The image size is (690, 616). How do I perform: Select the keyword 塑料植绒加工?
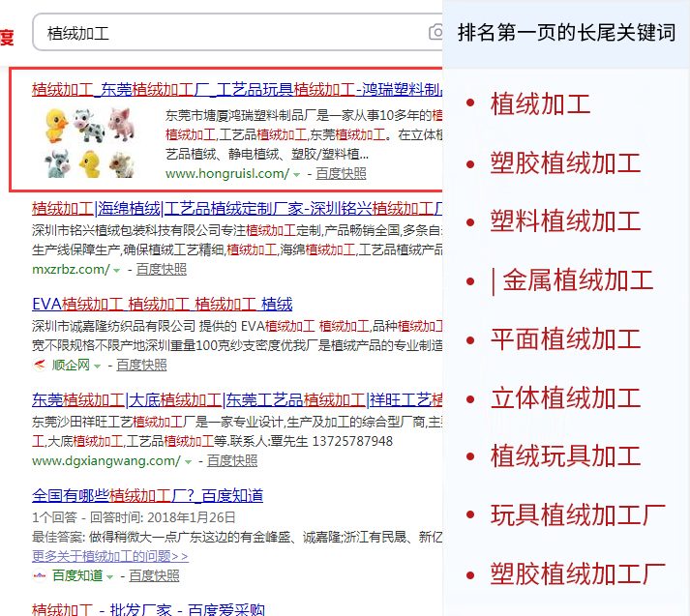coord(565,220)
